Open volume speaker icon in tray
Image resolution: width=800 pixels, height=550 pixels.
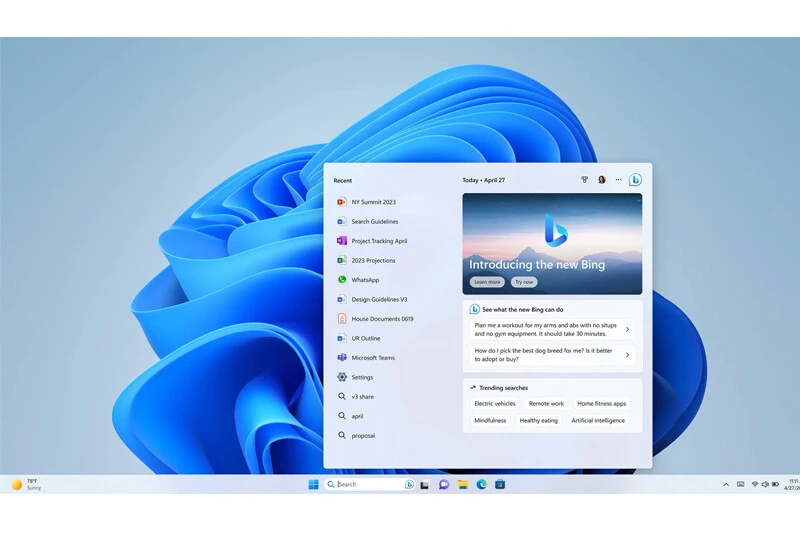tap(765, 484)
